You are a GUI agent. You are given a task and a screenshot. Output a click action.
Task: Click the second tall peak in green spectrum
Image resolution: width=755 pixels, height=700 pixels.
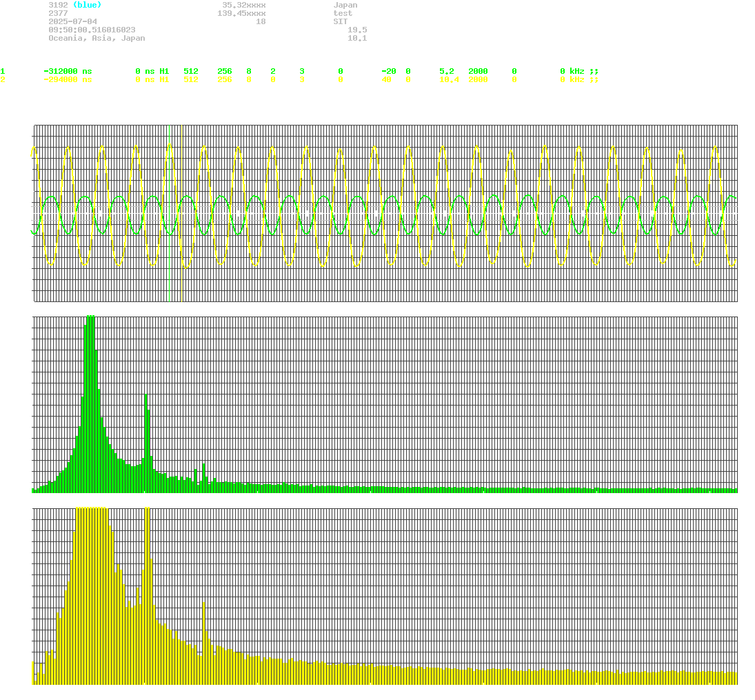click(148, 443)
